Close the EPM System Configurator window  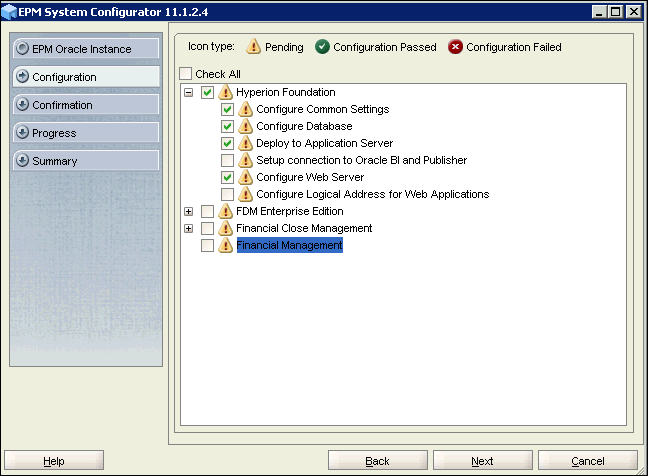point(634,12)
